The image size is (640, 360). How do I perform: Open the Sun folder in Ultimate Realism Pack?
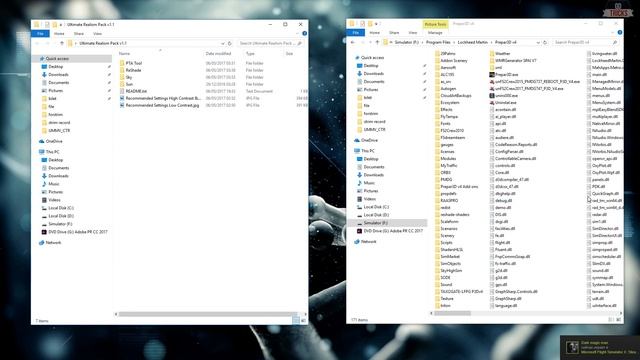click(x=129, y=84)
